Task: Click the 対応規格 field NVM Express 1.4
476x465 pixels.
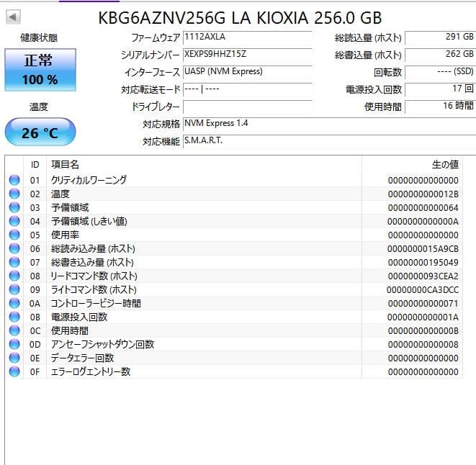Action: pos(329,124)
